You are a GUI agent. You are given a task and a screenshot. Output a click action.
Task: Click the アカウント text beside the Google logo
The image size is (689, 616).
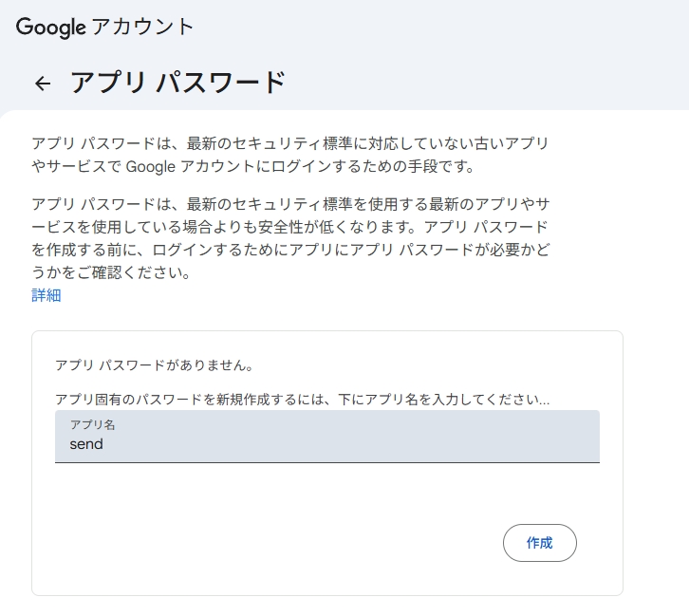[142, 27]
